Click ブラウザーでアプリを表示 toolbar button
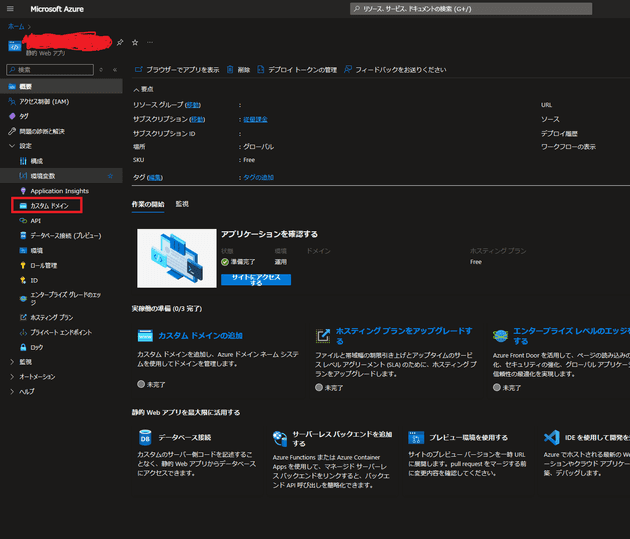The height and width of the screenshot is (539, 630). (177, 69)
